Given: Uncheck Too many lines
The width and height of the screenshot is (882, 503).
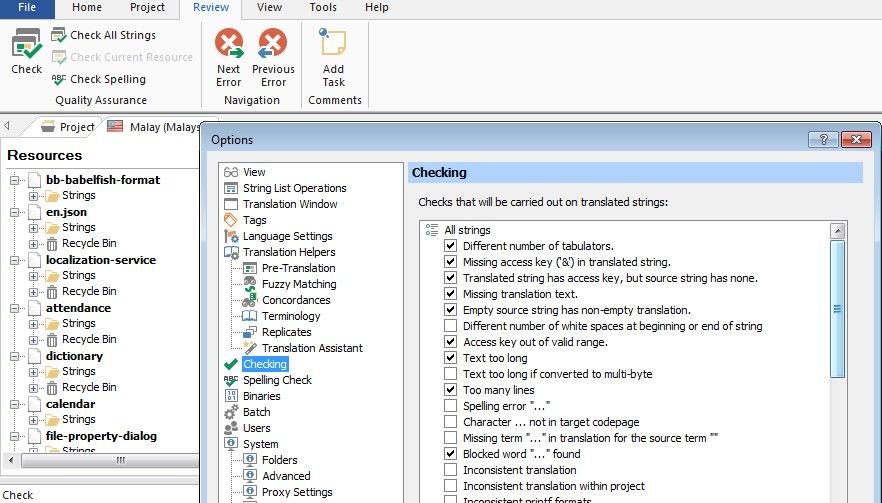Looking at the screenshot, I should point(450,390).
